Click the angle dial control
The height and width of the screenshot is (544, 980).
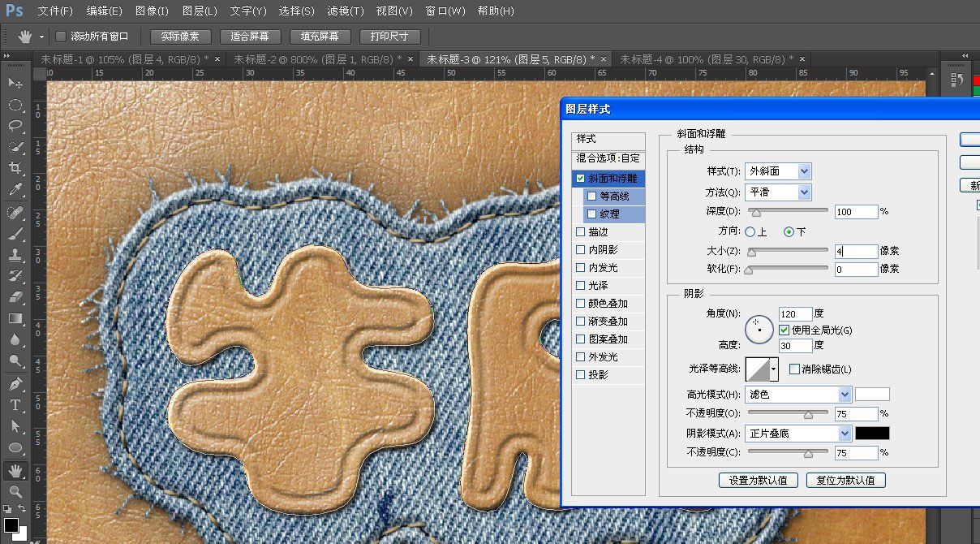(759, 328)
